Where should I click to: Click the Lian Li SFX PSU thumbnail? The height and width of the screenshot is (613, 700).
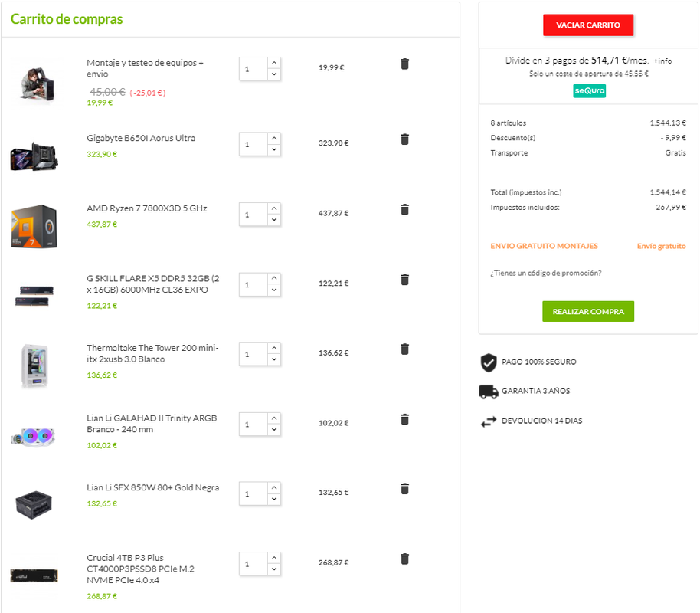[34, 505]
